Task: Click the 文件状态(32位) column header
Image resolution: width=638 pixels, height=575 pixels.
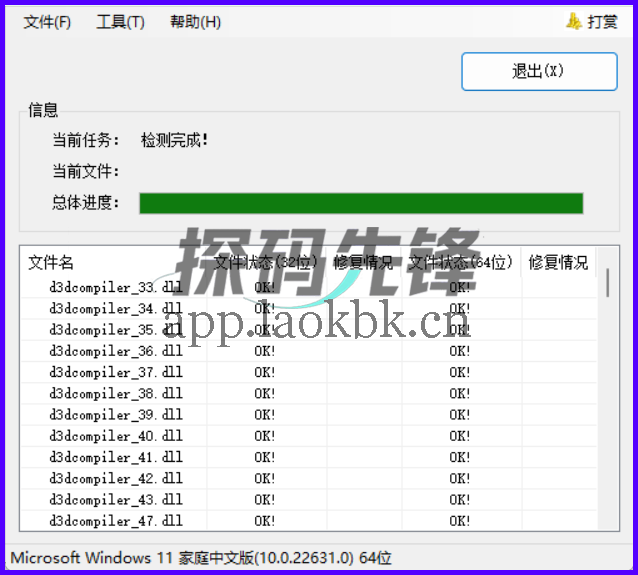Action: [x=265, y=262]
